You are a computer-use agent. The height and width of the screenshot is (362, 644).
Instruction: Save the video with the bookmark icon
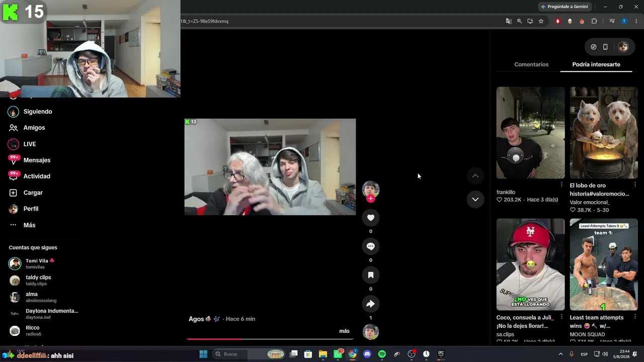pyautogui.click(x=371, y=275)
